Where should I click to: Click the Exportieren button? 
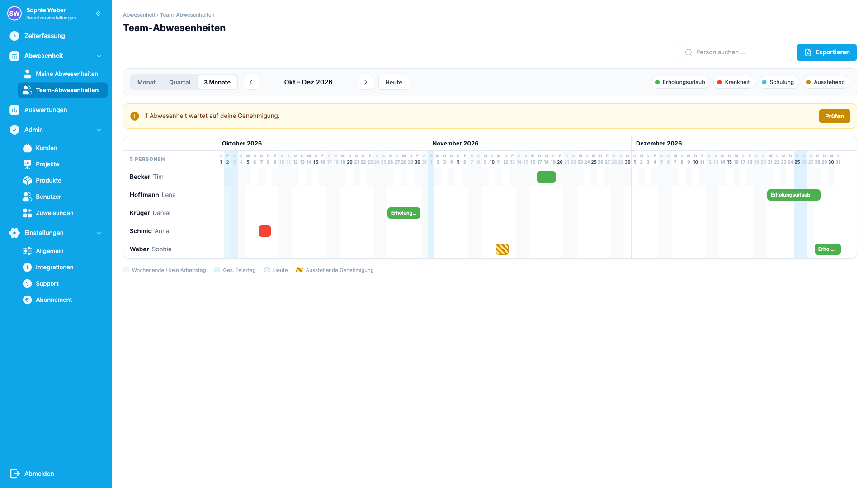coord(826,52)
